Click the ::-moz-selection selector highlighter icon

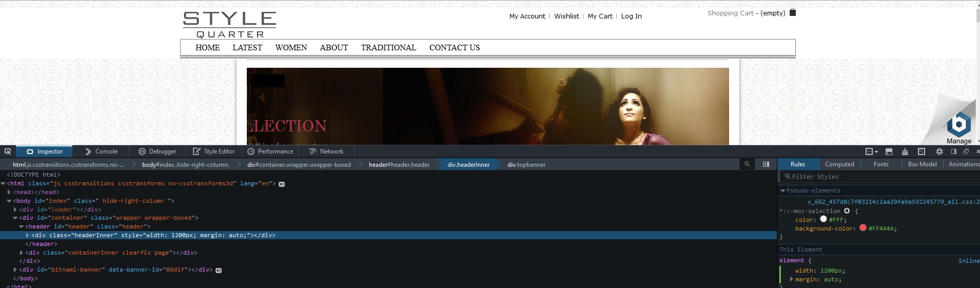tap(847, 211)
